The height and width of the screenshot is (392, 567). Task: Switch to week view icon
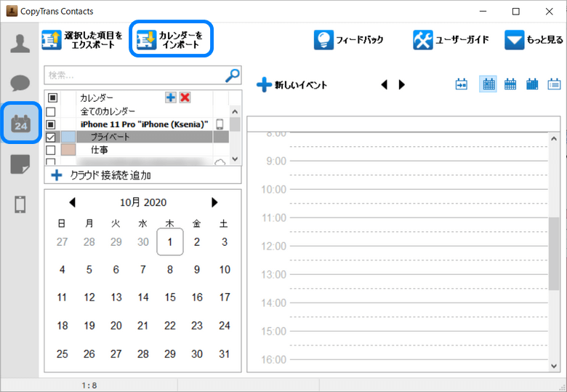510,84
